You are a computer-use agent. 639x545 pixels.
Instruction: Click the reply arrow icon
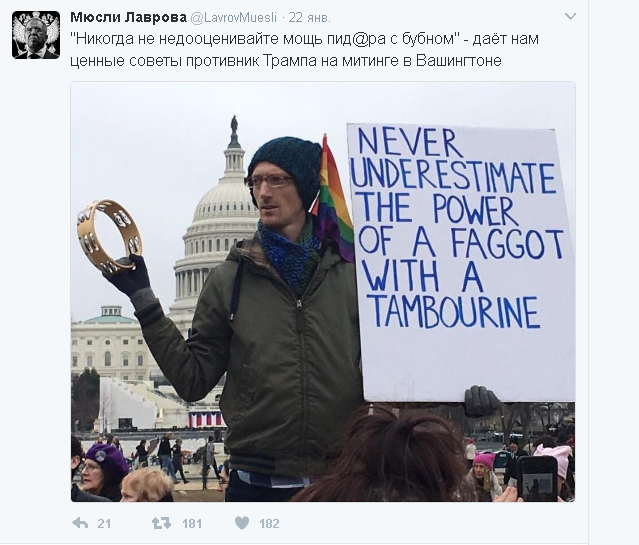tap(80, 523)
